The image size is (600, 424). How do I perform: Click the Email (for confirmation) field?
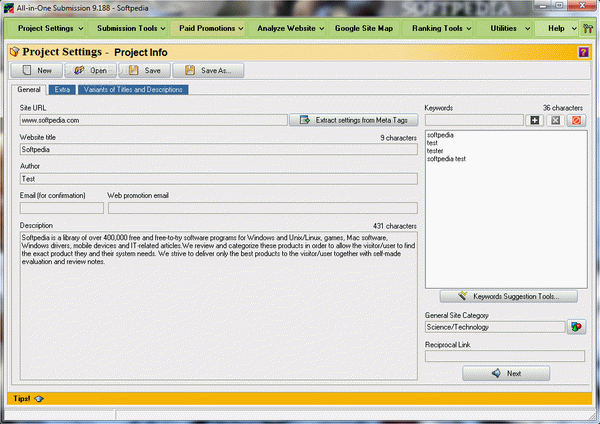[x=62, y=208]
